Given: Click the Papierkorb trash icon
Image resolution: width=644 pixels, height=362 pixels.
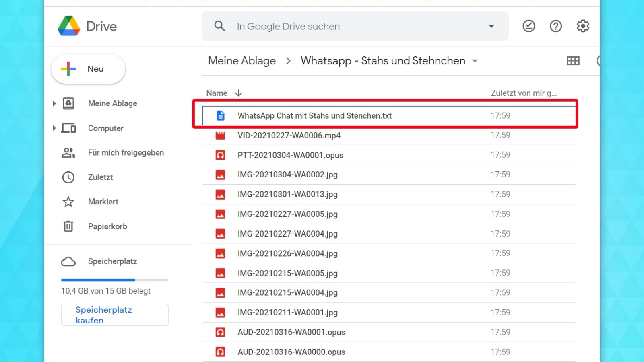Looking at the screenshot, I should tap(68, 226).
